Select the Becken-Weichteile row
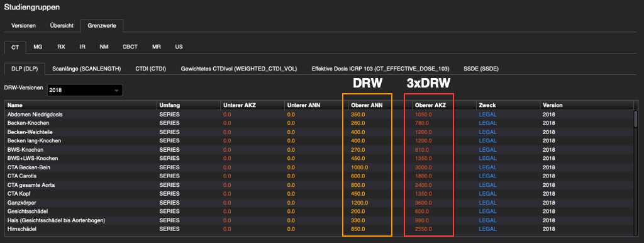 319,132
